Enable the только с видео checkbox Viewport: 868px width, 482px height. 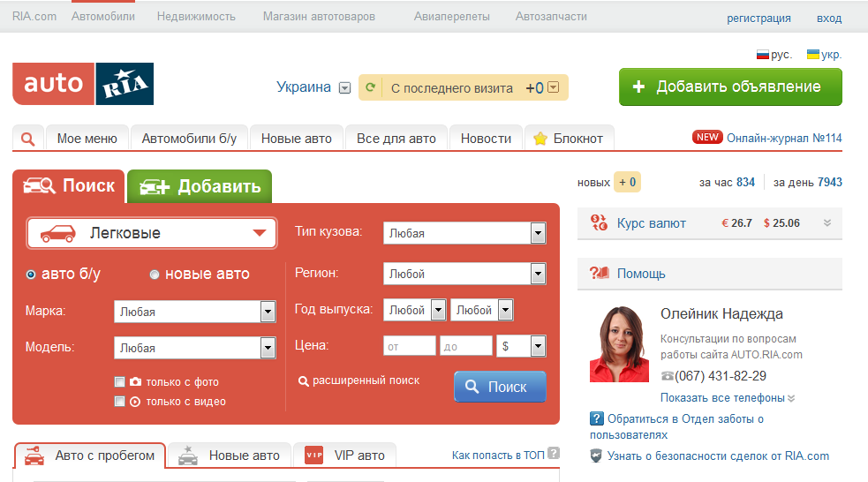(119, 401)
